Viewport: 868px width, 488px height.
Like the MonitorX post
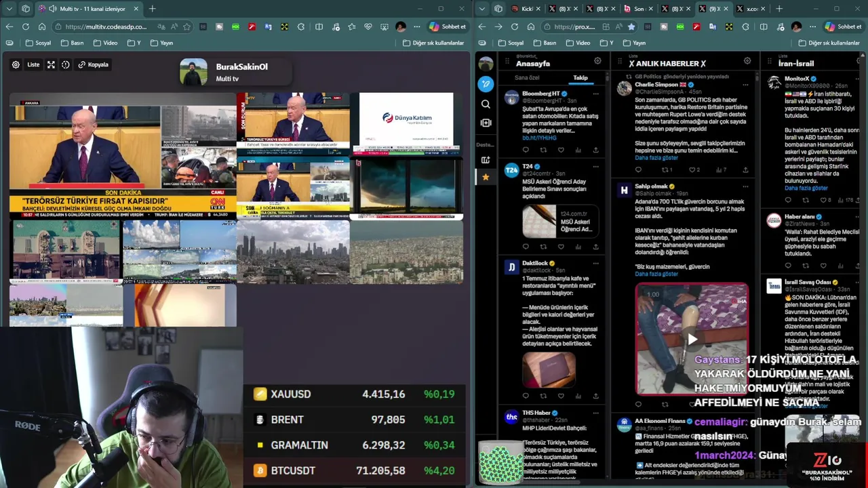824,200
